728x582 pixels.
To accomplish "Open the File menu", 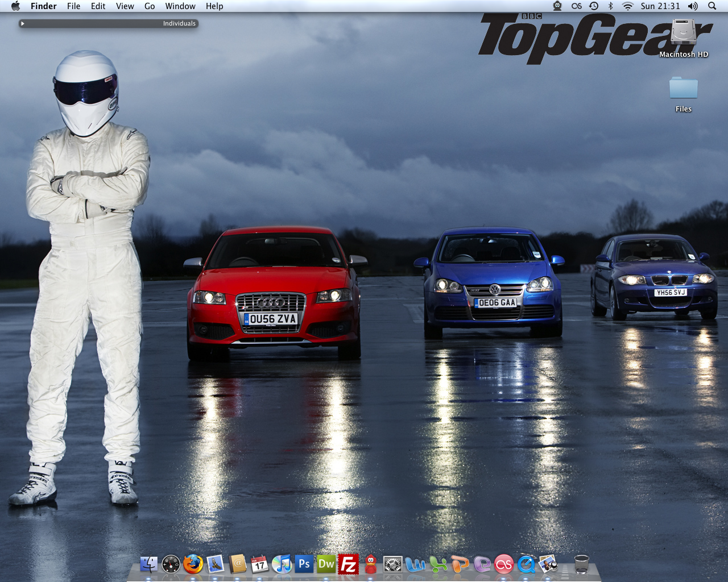I will [x=73, y=6].
